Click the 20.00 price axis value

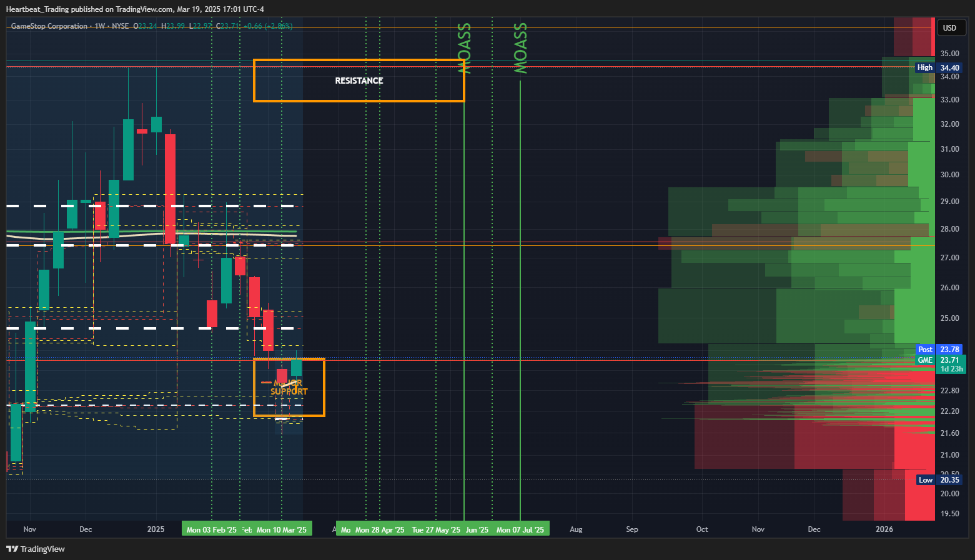pyautogui.click(x=949, y=494)
